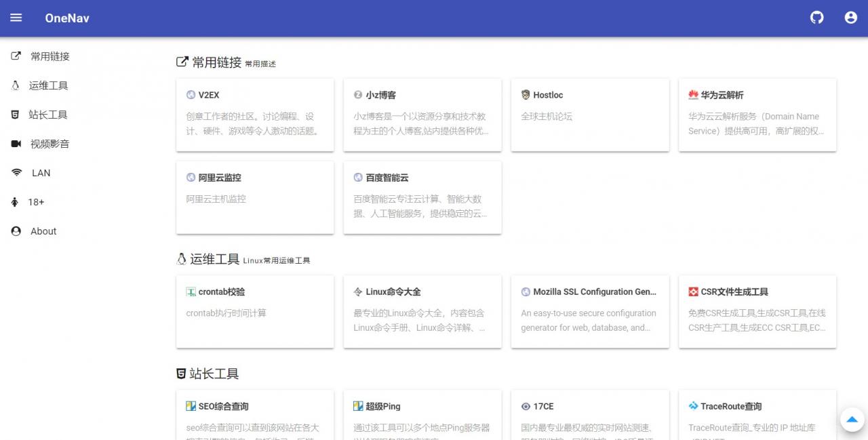Click the SEO综合查询 favicon
This screenshot has height=440, width=868.
point(191,406)
